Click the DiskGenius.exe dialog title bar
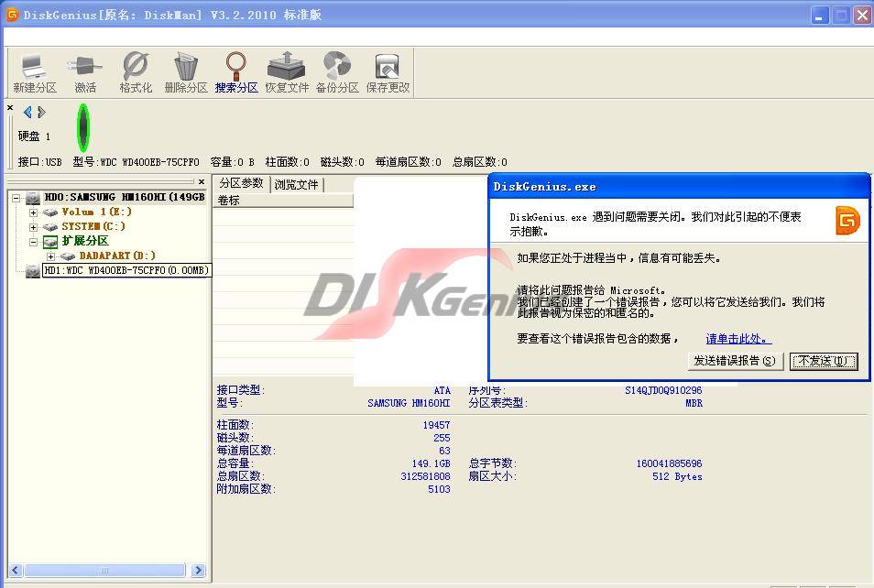 [679, 187]
